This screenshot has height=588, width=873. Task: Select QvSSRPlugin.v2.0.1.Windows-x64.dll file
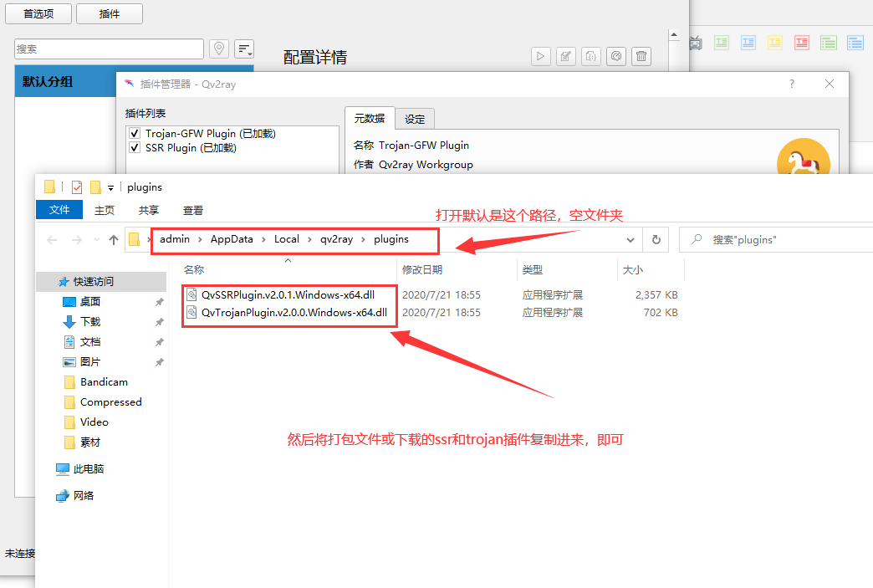(288, 295)
